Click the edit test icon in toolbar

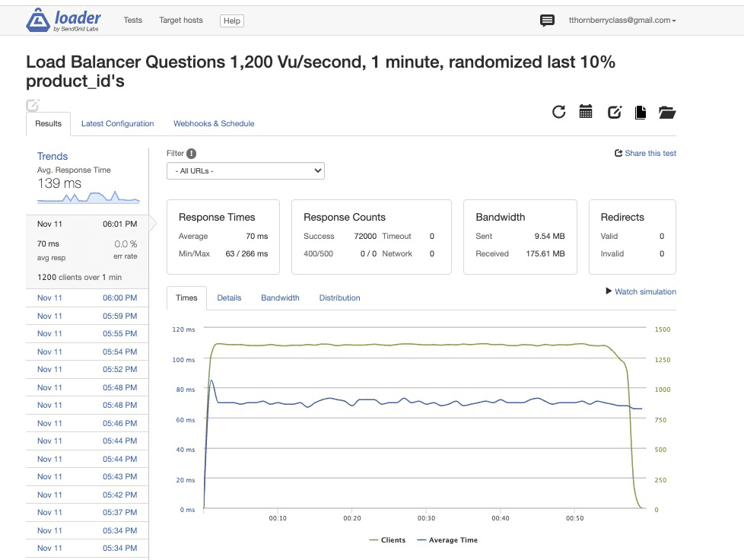pyautogui.click(x=615, y=112)
